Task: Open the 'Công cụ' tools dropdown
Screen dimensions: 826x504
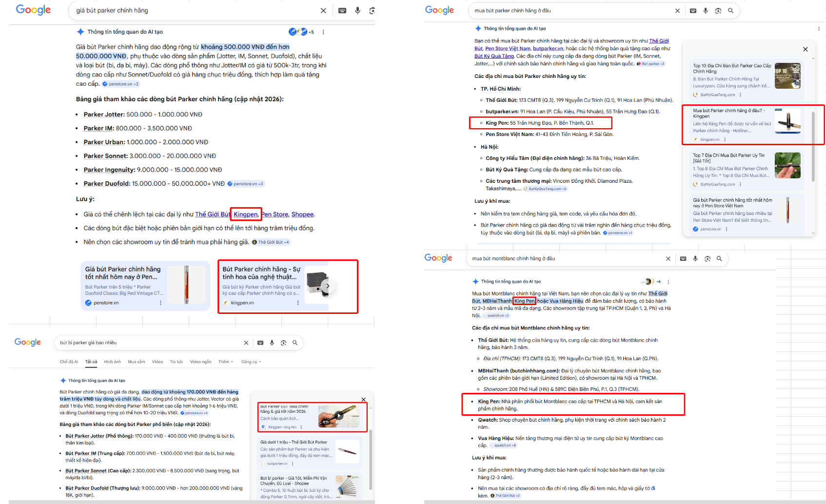Action: (251, 362)
